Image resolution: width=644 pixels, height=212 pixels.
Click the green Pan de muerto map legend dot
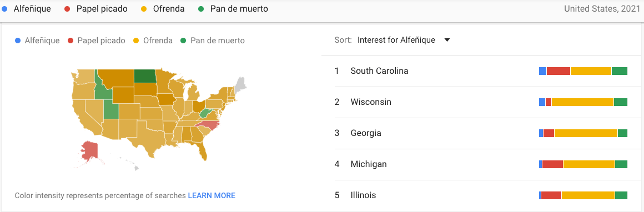[x=183, y=41]
